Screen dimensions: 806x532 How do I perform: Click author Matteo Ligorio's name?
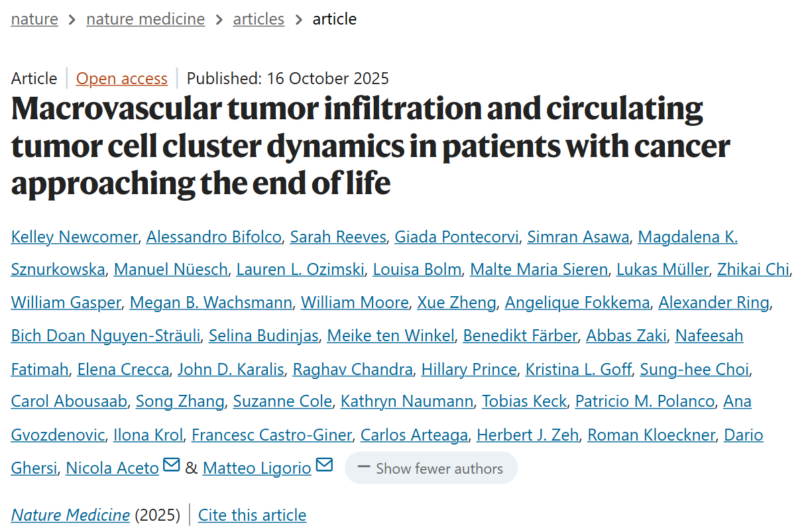coord(257,468)
